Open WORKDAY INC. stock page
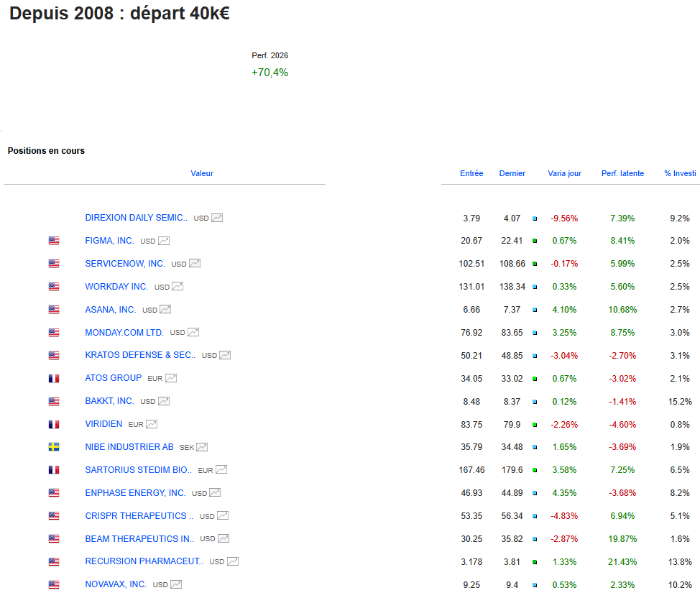Screen dimensions: 700x598 116,286
